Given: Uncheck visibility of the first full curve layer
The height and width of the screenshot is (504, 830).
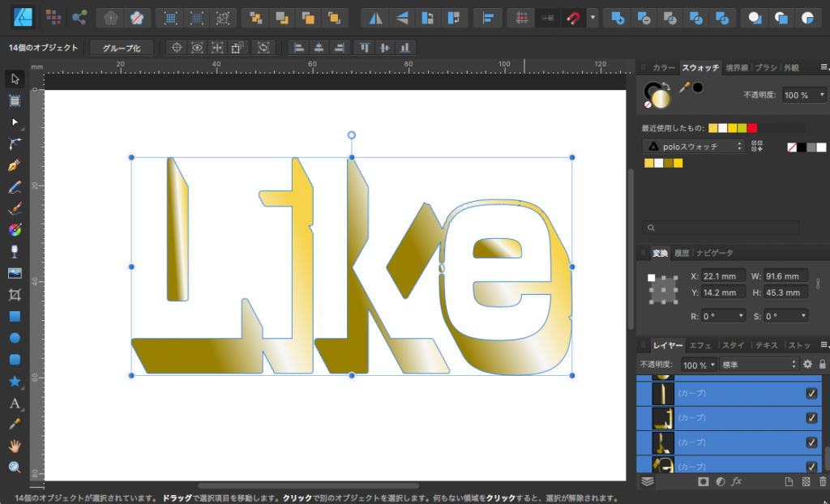Looking at the screenshot, I should coord(811,394).
